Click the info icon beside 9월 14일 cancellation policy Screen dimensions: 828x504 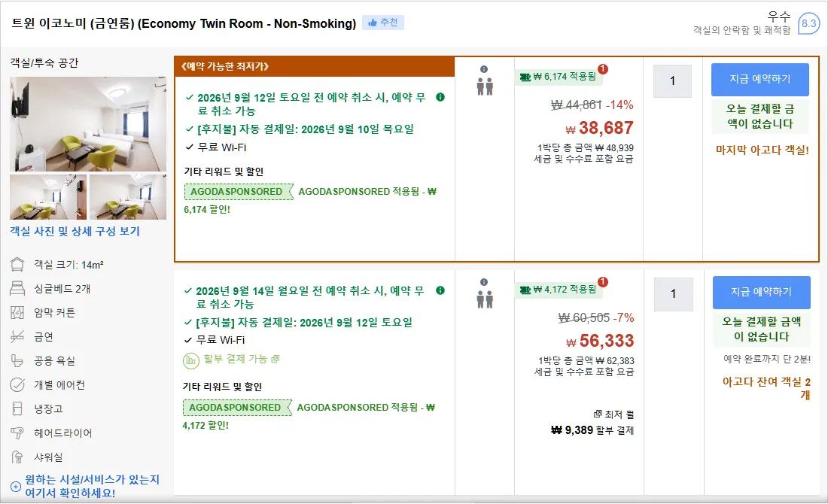[x=440, y=290]
